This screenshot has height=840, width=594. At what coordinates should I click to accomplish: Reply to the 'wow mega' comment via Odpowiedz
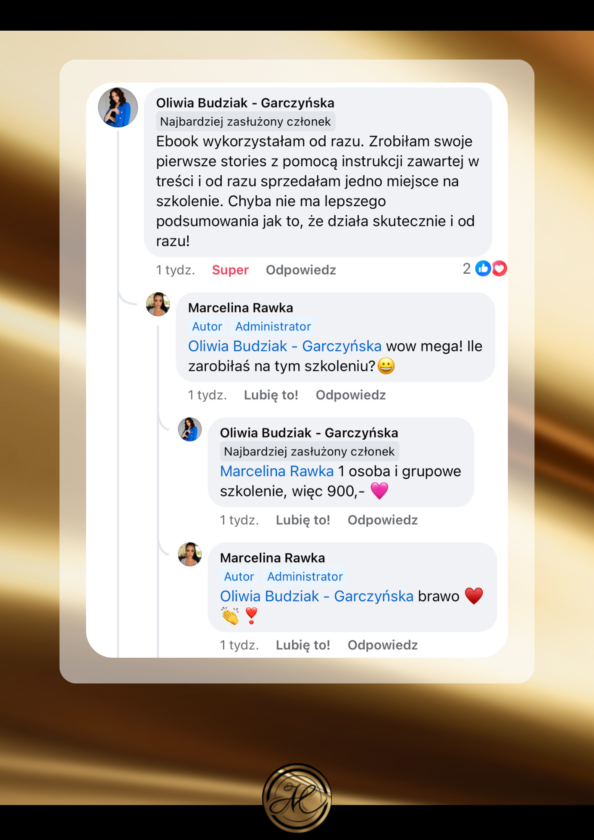coord(351,395)
